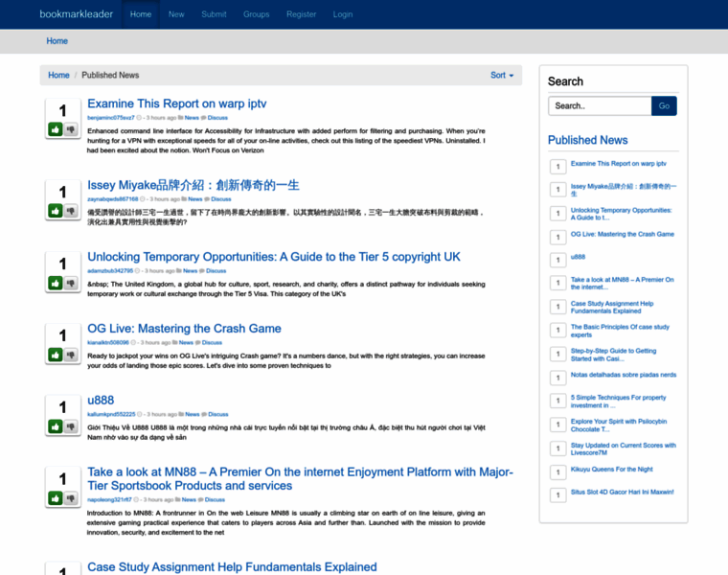
Task: Downvote the MN88 Premier Platform post
Action: pos(71,498)
